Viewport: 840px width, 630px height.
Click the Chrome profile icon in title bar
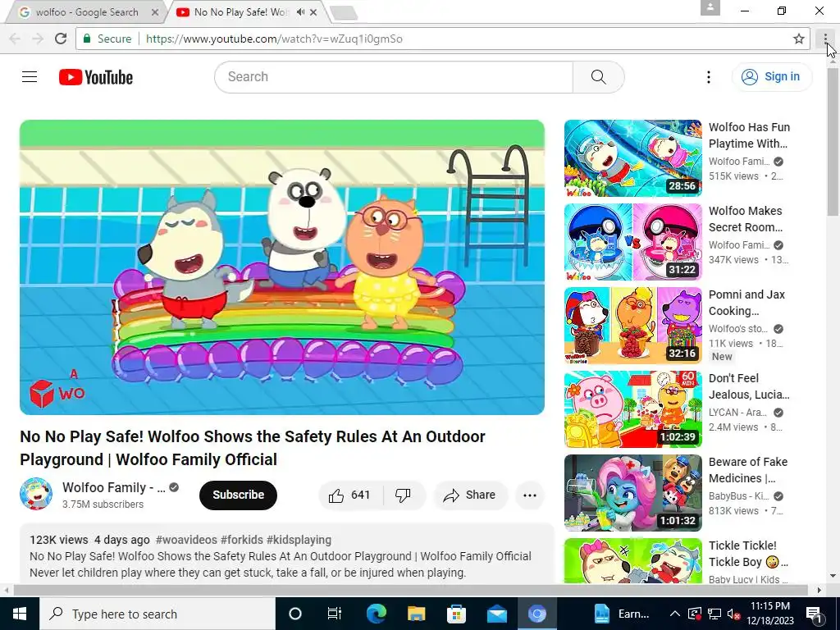[710, 7]
